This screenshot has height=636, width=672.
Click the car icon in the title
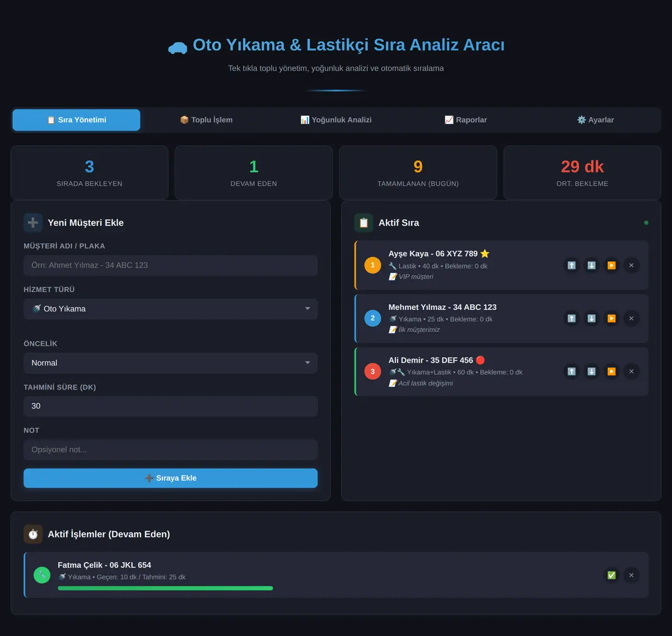click(178, 48)
